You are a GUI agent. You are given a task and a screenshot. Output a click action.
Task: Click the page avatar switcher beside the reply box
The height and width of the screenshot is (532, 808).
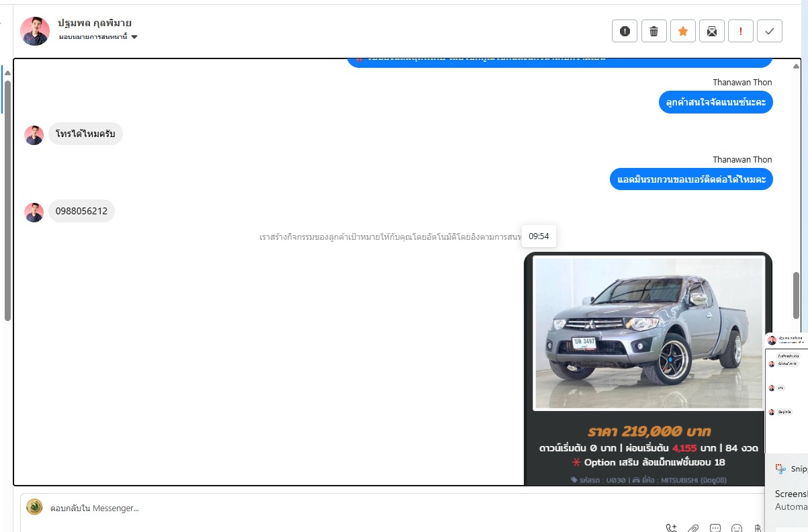click(35, 507)
